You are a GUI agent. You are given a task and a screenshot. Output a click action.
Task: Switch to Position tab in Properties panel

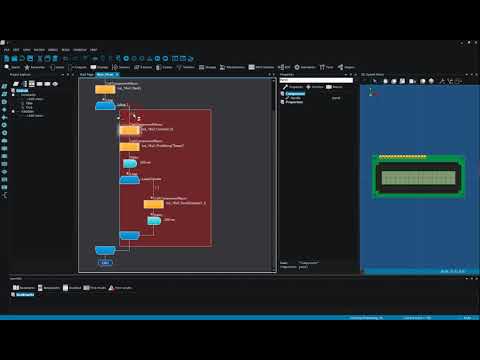[x=315, y=87]
